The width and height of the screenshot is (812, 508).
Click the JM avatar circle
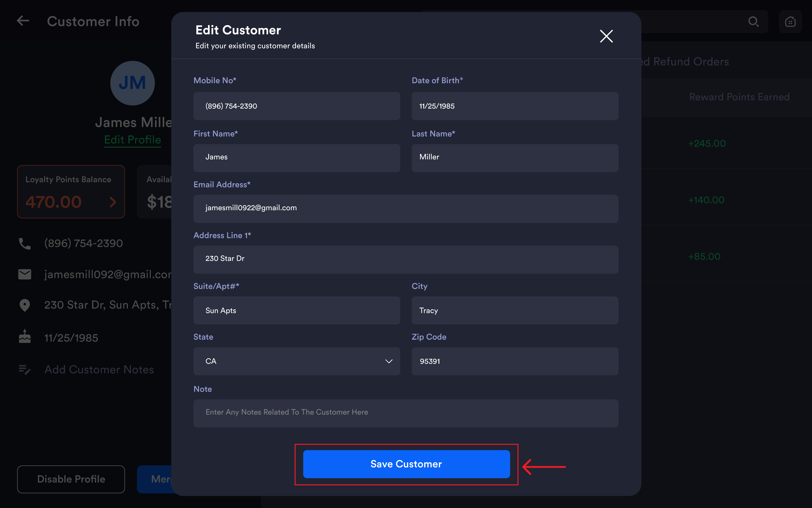[132, 83]
